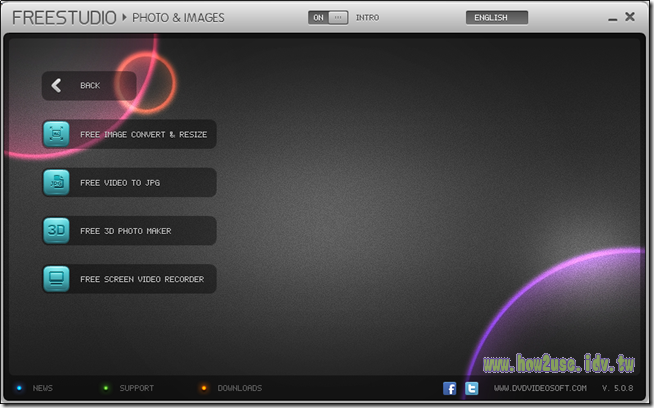Screen dimensions: 654x408
Task: Click the Free Video to JPG icon
Action: pyautogui.click(x=56, y=182)
